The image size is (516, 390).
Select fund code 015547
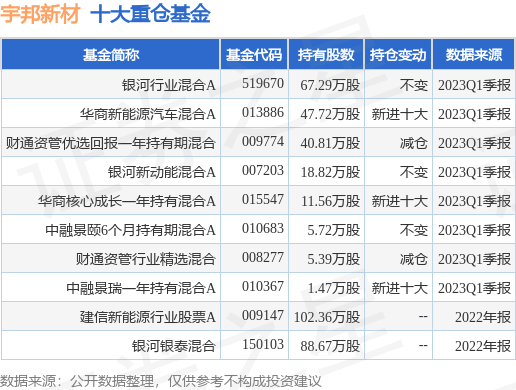263,199
